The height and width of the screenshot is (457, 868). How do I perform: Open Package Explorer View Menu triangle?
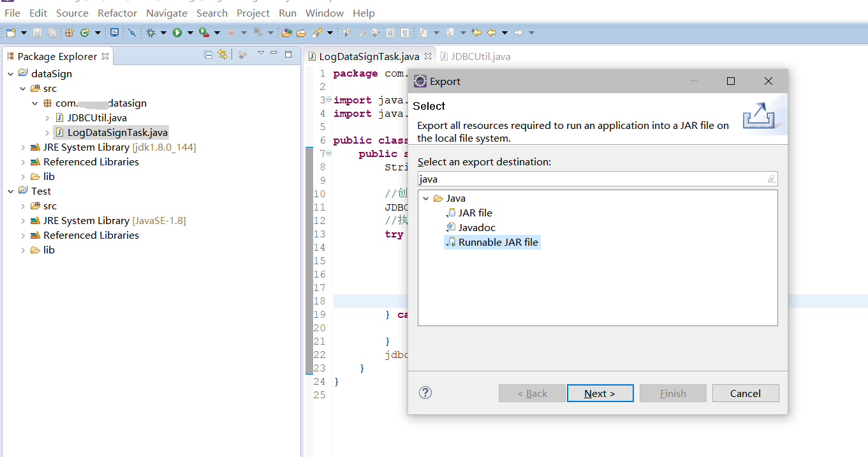tap(260, 54)
